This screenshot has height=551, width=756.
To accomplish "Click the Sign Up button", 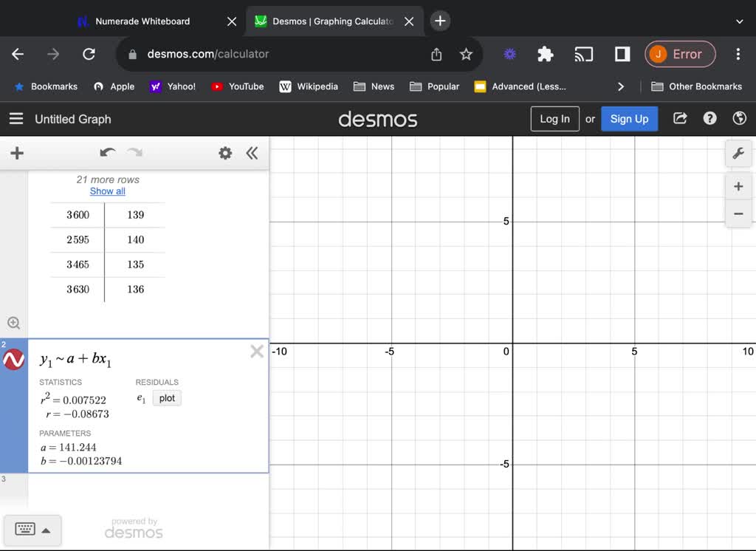I will [x=629, y=119].
